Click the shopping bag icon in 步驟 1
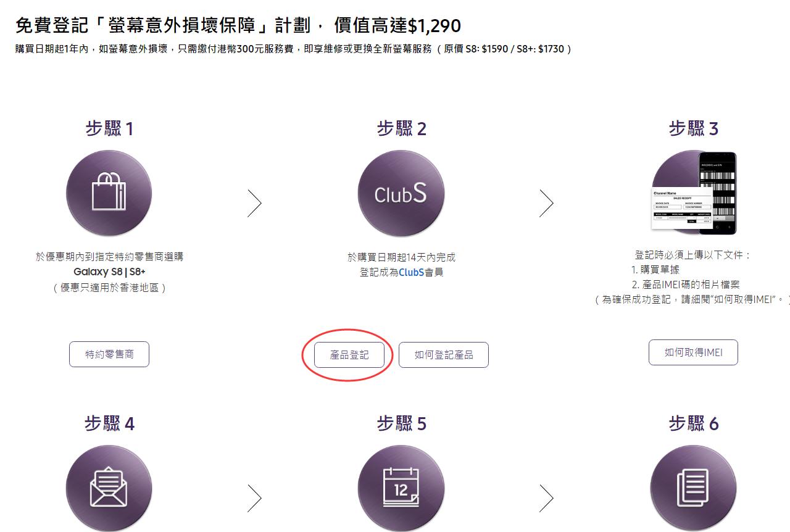790x532 pixels. coord(109,193)
